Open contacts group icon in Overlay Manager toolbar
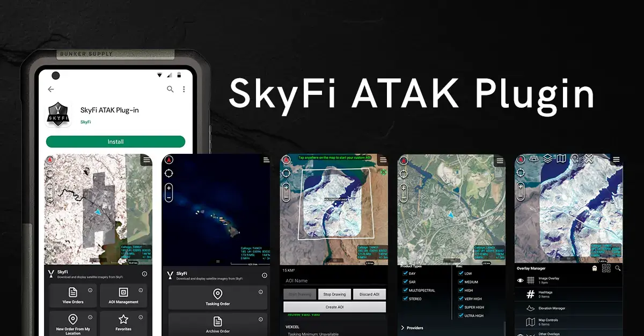644x336 pixels. tap(533, 159)
